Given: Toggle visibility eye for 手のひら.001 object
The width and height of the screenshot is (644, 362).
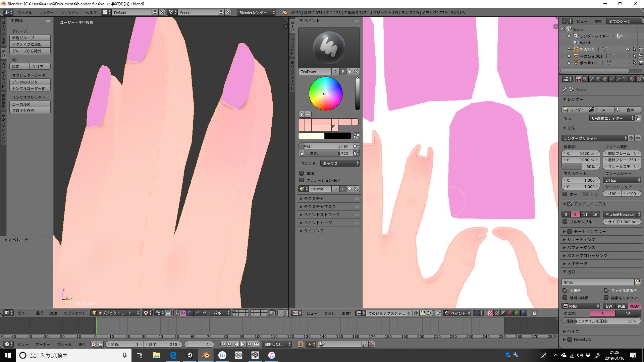Looking at the screenshot, I should 628,56.
